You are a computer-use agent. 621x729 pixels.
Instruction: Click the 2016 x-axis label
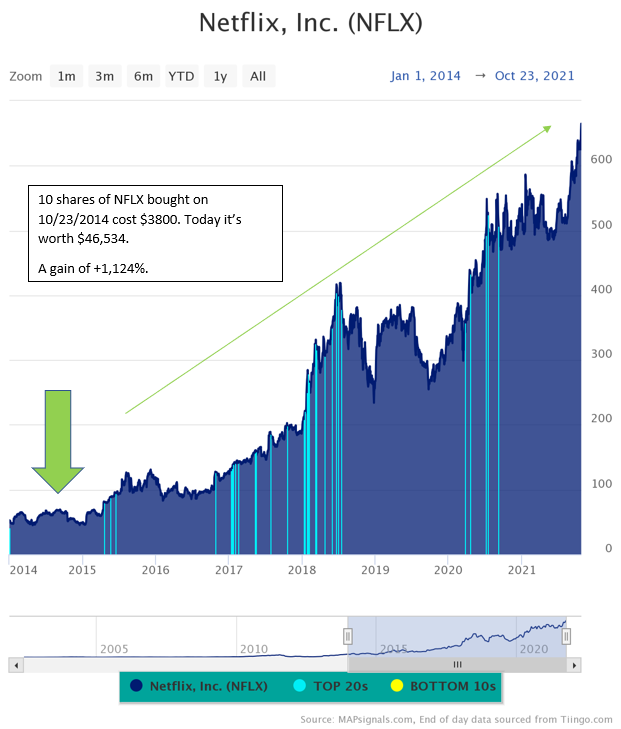pyautogui.click(x=156, y=570)
